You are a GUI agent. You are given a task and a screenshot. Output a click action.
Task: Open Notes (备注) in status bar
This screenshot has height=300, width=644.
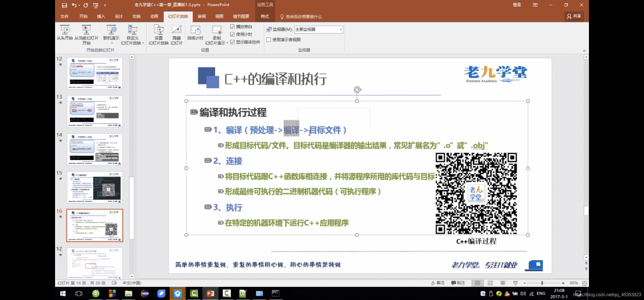click(x=438, y=283)
